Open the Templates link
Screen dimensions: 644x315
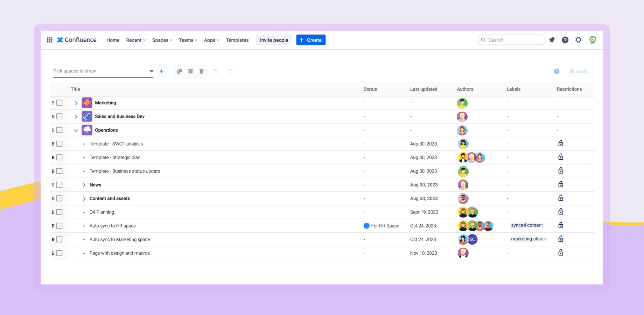pyautogui.click(x=237, y=40)
